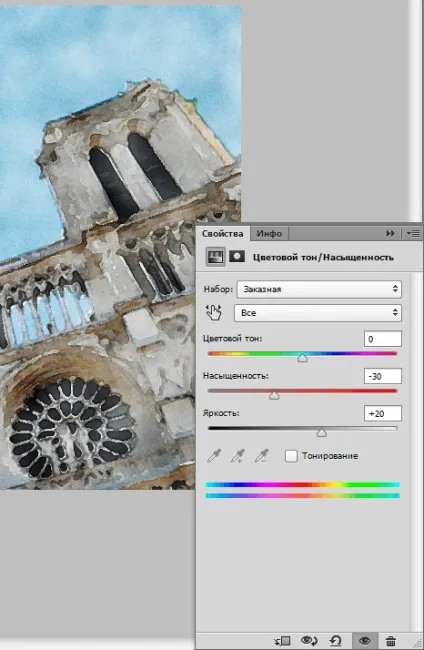Select the add-to-sample eyedropper
Image resolution: width=424 pixels, height=650 pixels.
tap(237, 456)
